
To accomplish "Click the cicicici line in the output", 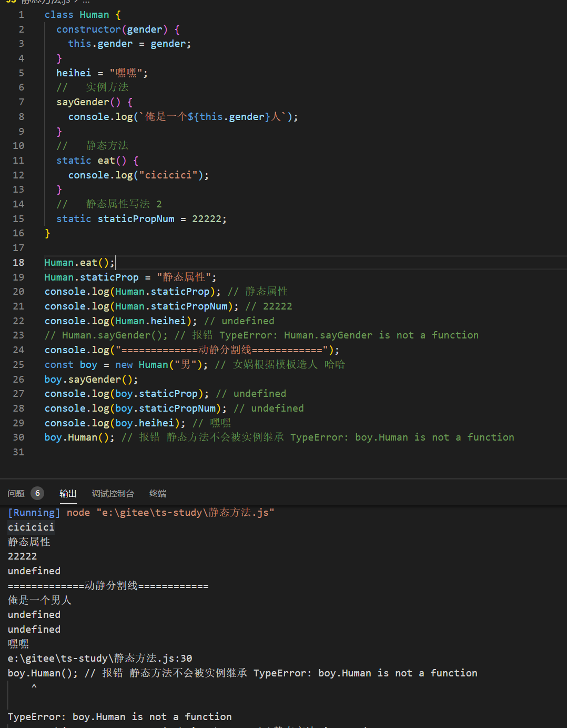I will click(x=31, y=527).
